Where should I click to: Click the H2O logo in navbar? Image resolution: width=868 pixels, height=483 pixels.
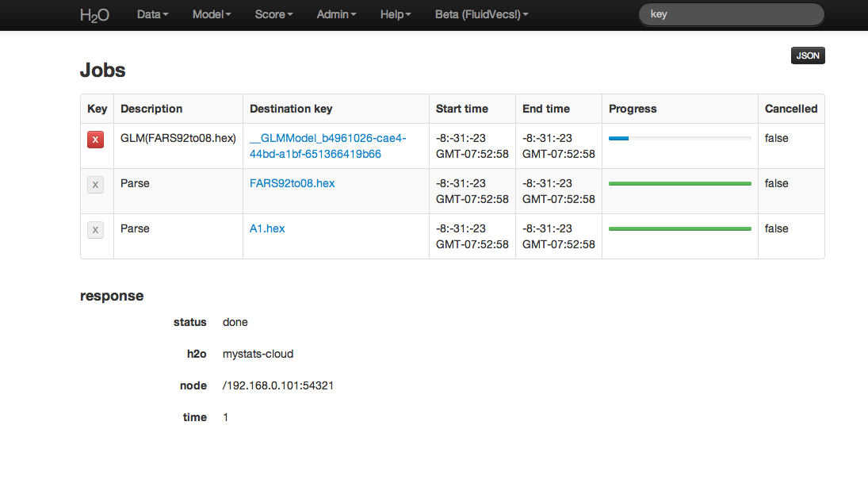tap(95, 15)
